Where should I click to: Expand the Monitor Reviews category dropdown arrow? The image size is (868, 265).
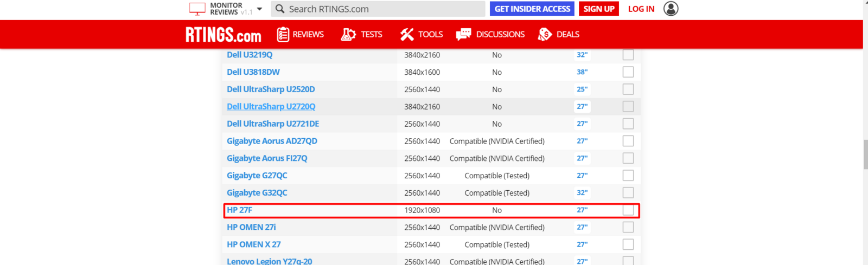259,9
